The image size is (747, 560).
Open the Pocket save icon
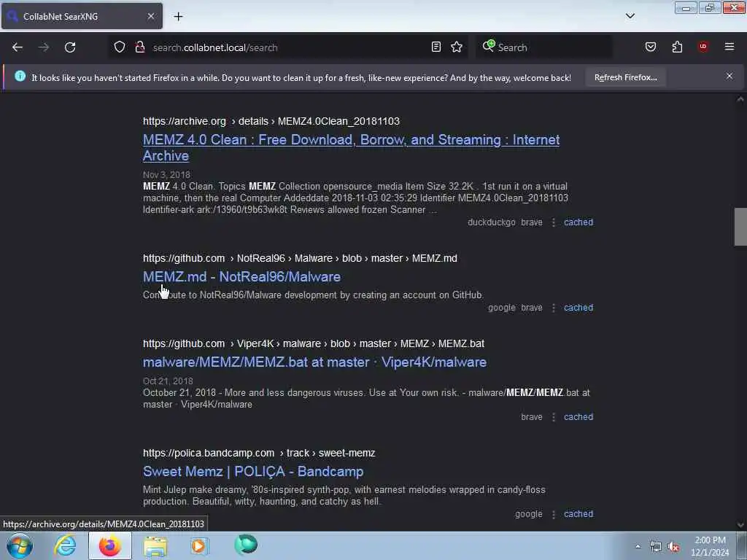coord(651,47)
